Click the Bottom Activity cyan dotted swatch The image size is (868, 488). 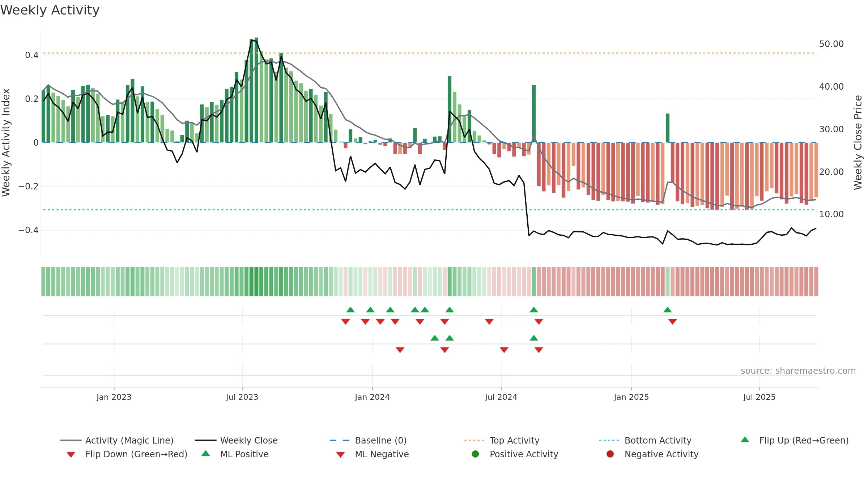click(609, 440)
